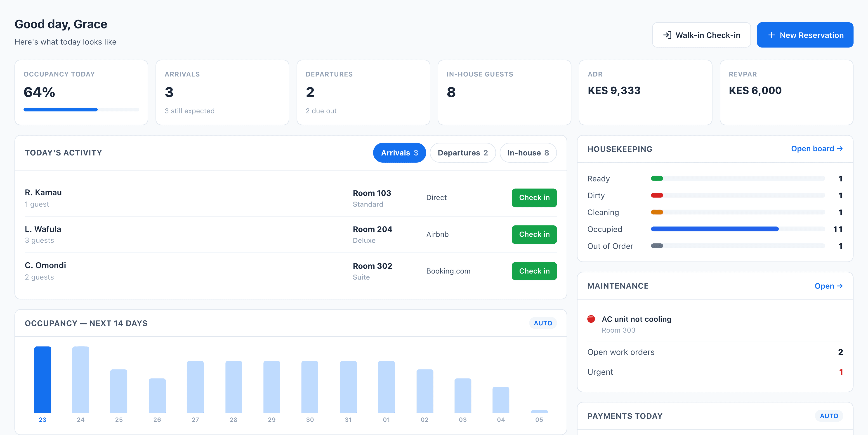Create a New Reservation
This screenshot has height=435, width=868.
[x=805, y=35]
